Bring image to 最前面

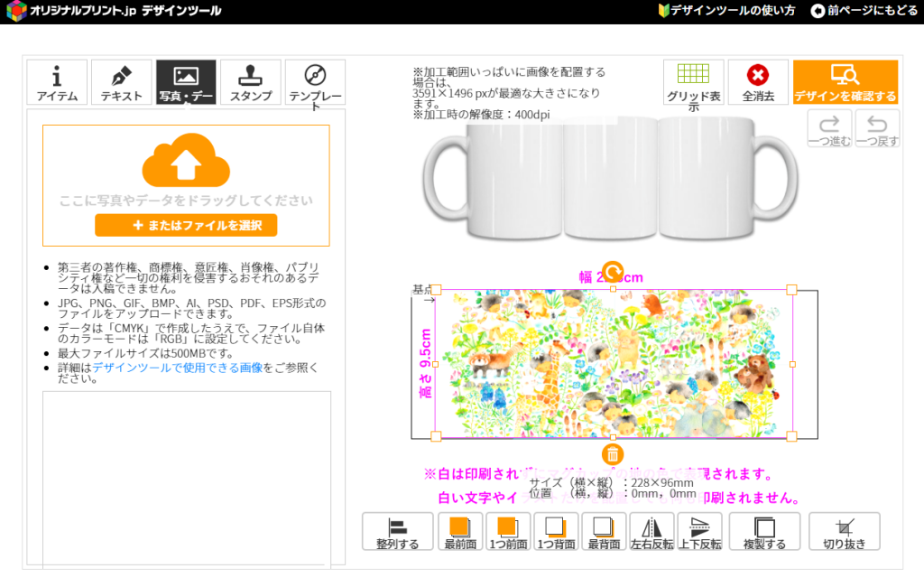click(x=460, y=532)
